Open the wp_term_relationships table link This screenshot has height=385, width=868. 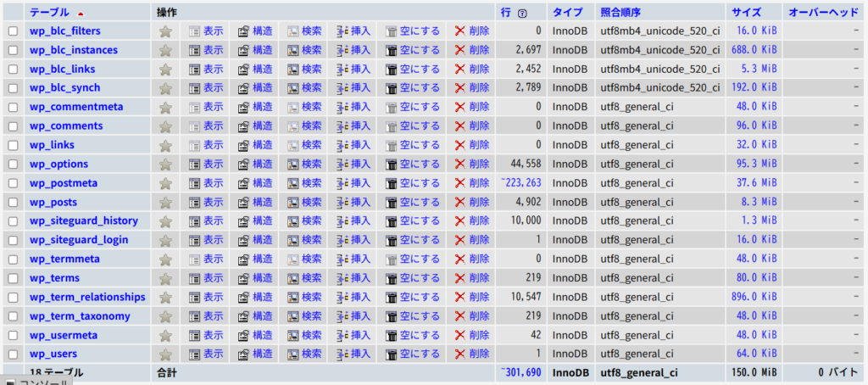tap(87, 297)
